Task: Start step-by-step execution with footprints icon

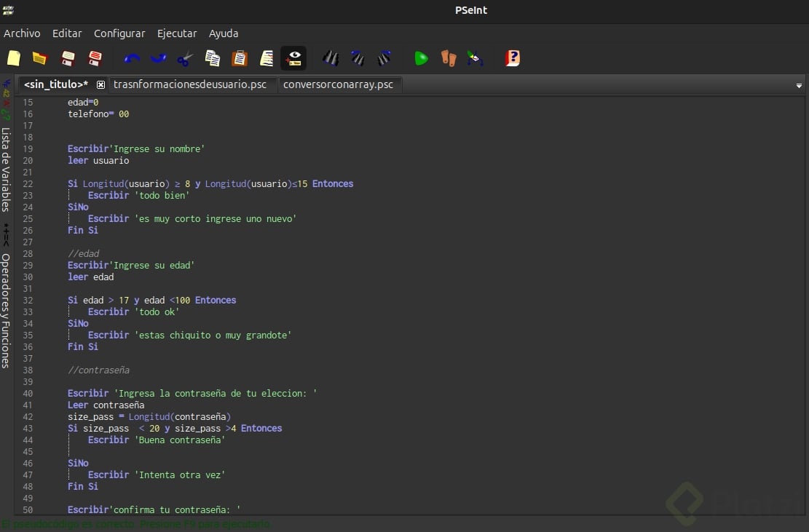Action: pyautogui.click(x=449, y=58)
